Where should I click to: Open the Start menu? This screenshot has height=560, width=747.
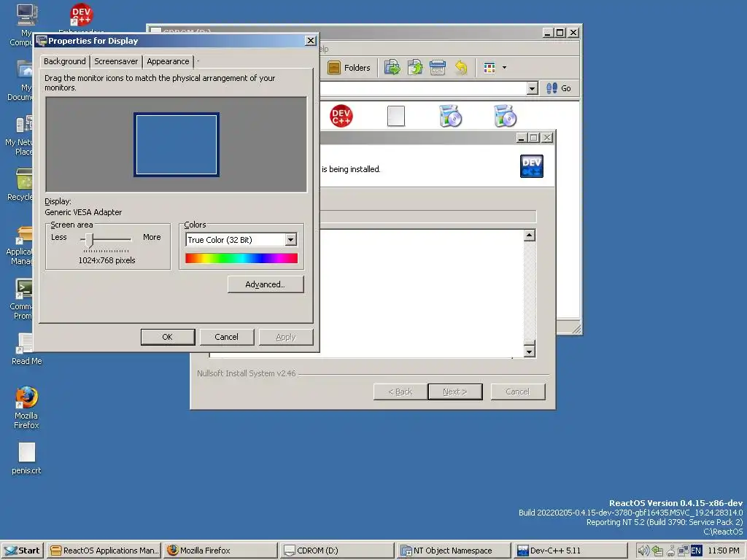(x=23, y=551)
